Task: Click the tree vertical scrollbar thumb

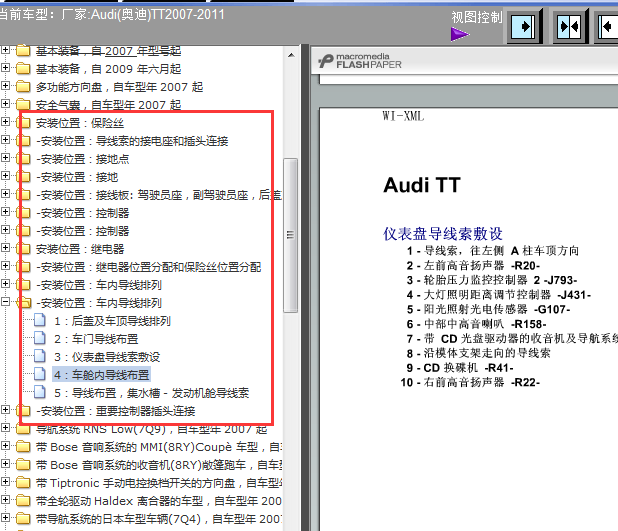Action: (291, 235)
